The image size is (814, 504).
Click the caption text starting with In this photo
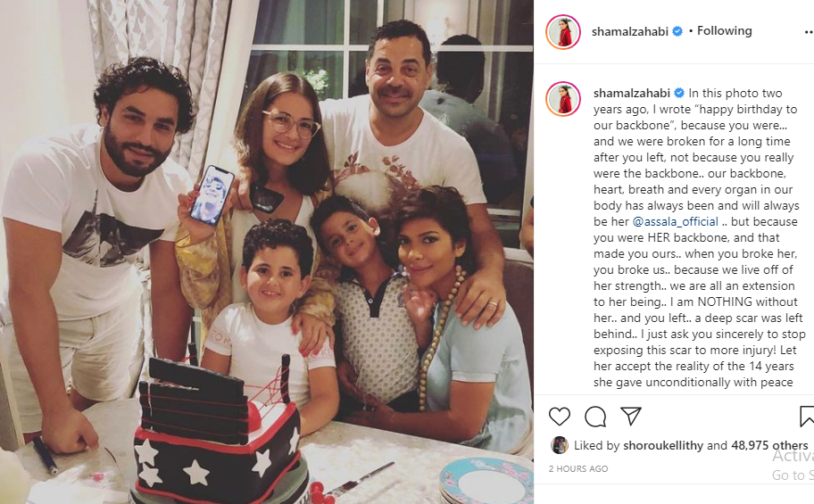(699, 237)
